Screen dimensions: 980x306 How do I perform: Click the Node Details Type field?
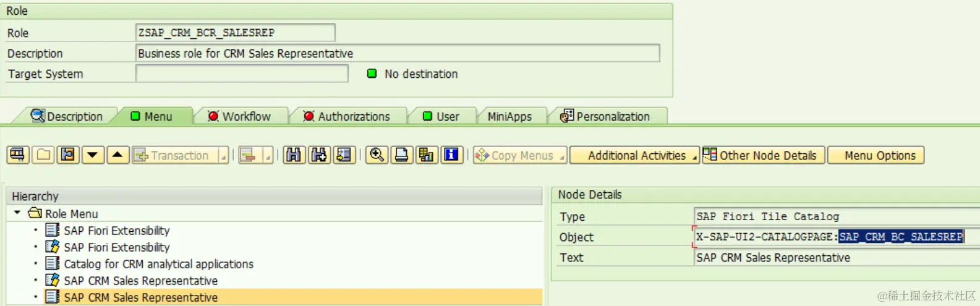tap(837, 216)
